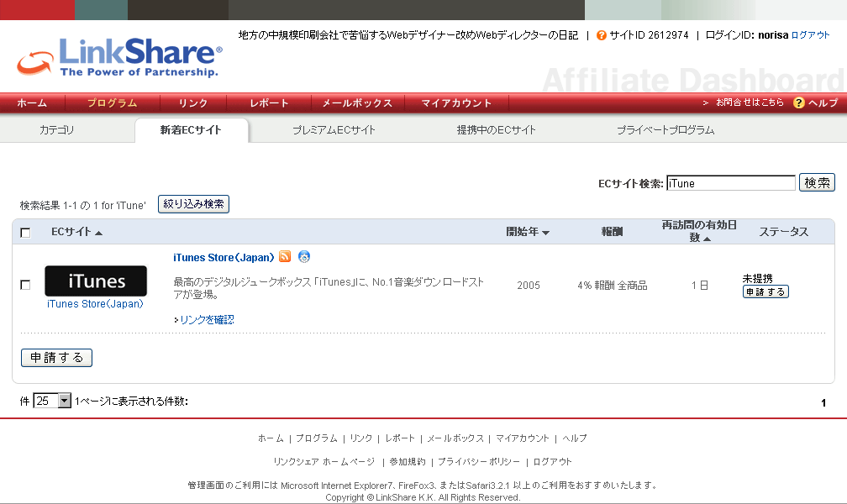Open the ホーム menu

(x=32, y=103)
